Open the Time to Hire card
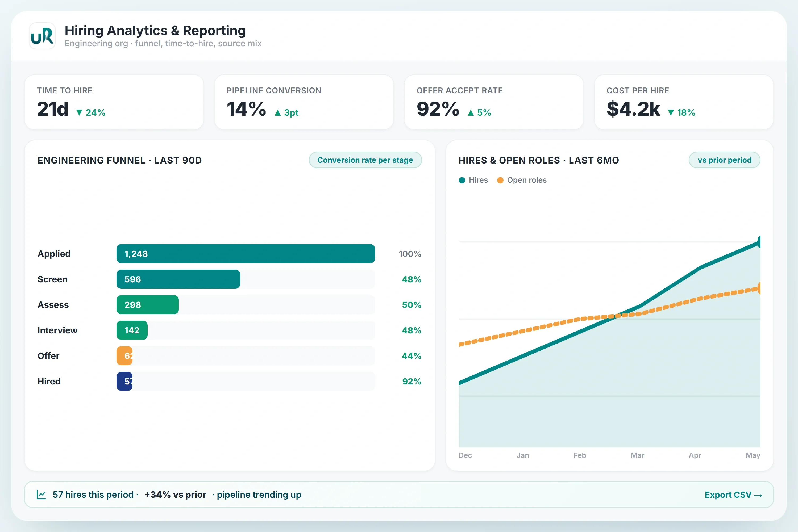Viewport: 798px width, 532px height. [114, 102]
